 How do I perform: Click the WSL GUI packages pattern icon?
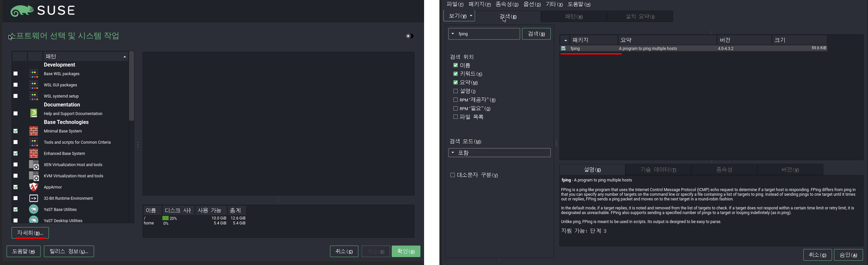[x=34, y=85]
